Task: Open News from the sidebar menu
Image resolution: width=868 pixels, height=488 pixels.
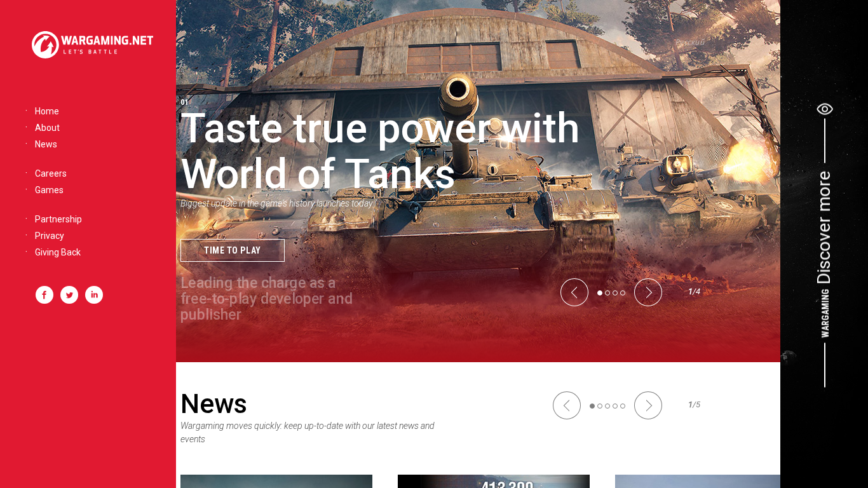Action: [x=46, y=144]
